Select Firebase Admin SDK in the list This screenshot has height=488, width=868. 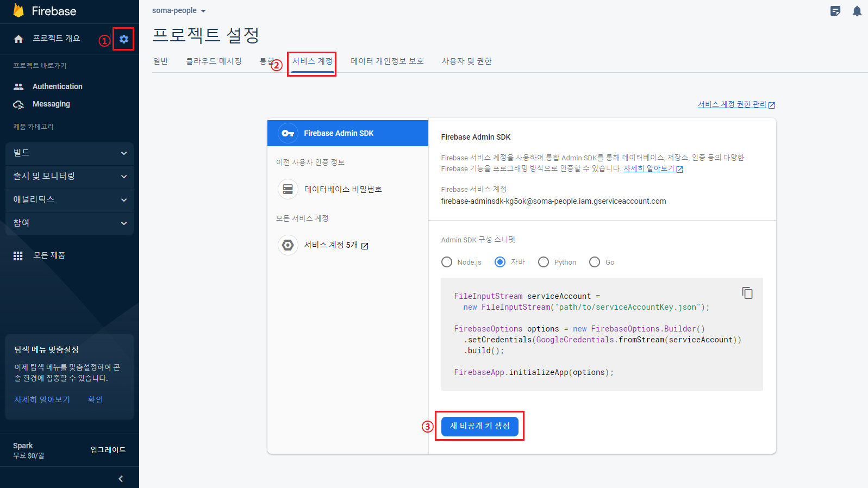[x=348, y=133]
